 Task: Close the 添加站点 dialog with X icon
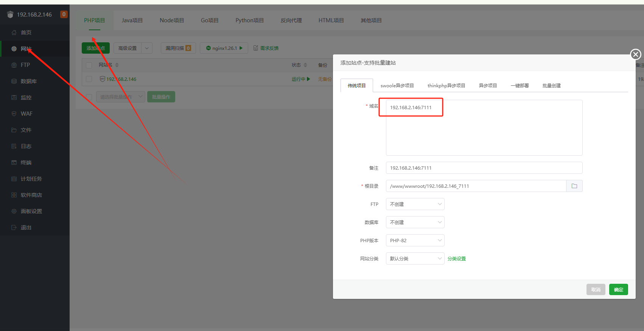point(636,54)
